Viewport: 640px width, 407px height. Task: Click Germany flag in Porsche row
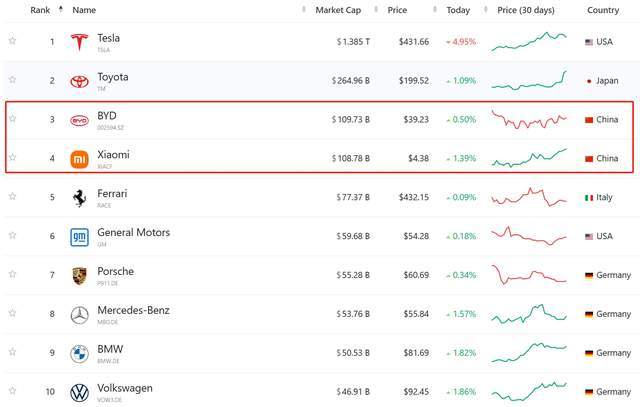(589, 276)
